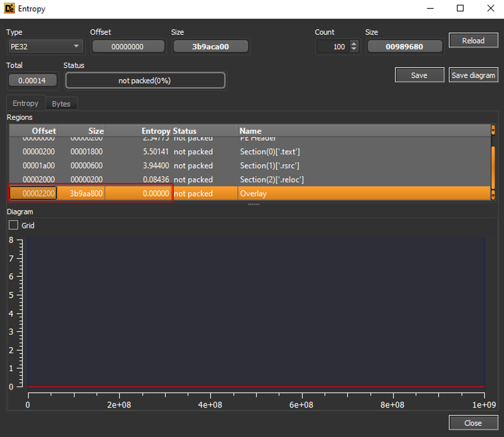Click the Overlay region row

pyautogui.click(x=253, y=194)
